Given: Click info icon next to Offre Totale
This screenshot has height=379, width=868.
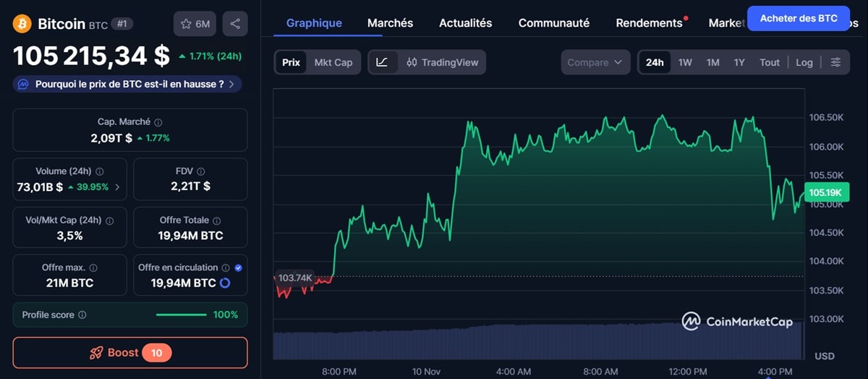Looking at the screenshot, I should coord(216,221).
